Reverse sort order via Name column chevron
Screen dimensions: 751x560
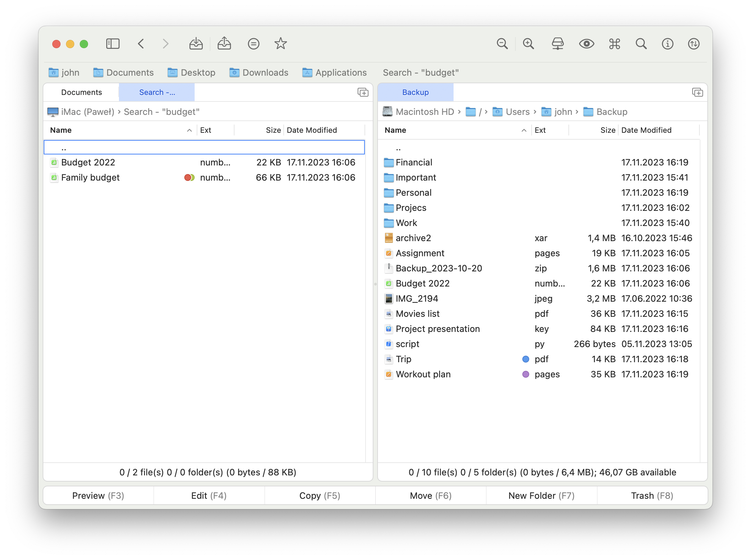pos(189,130)
